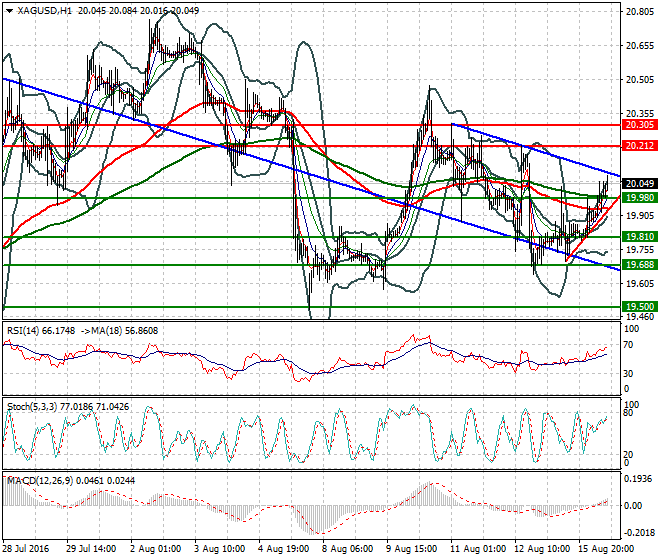Select the XAGUSD,H1 chart title text
The height and width of the screenshot is (560, 660).
tap(44, 11)
